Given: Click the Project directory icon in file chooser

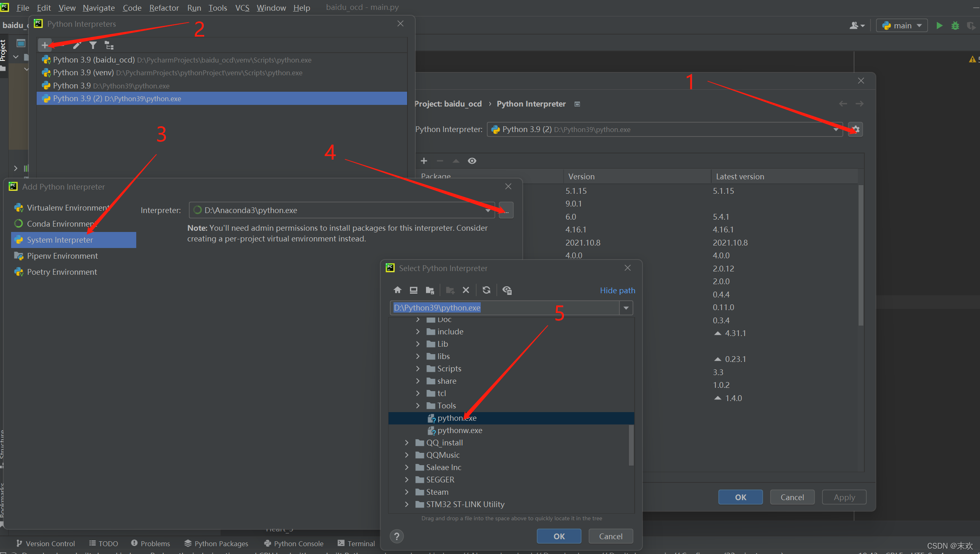Looking at the screenshot, I should (x=430, y=290).
